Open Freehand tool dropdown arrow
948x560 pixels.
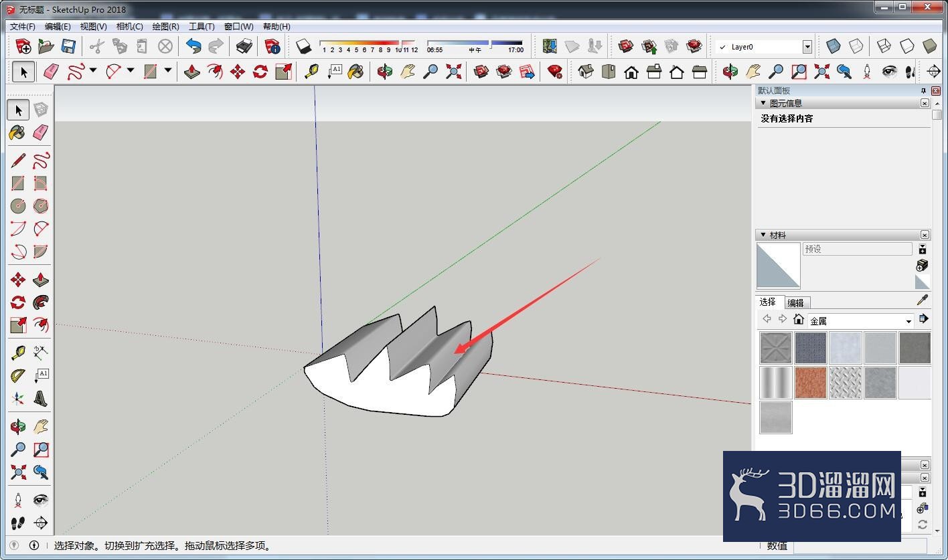click(x=93, y=71)
